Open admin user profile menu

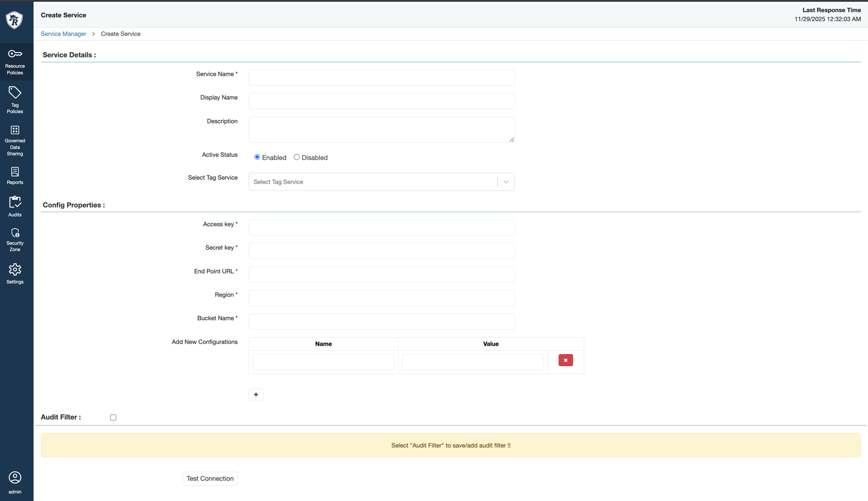15,482
